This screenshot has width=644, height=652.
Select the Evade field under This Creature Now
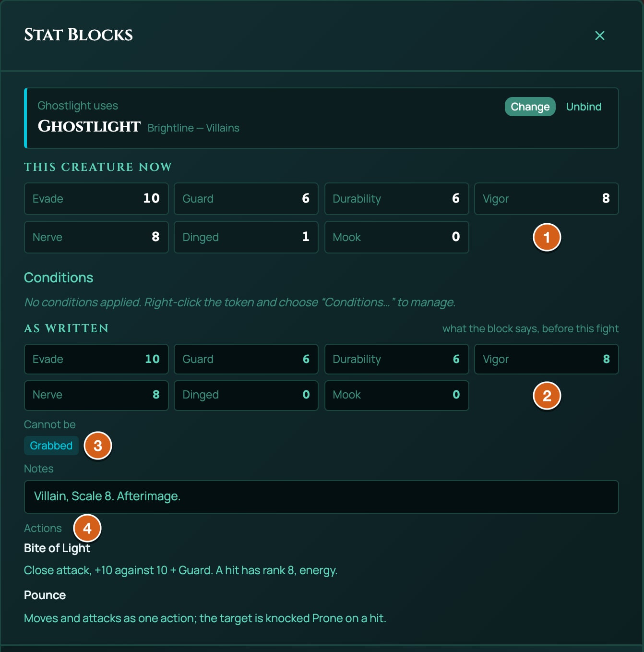pos(96,199)
